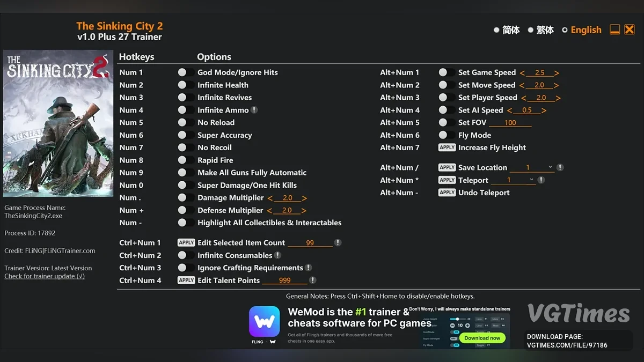Click the Set AI Speed 0.5 value field
This screenshot has width=644, height=362.
pos(527,110)
